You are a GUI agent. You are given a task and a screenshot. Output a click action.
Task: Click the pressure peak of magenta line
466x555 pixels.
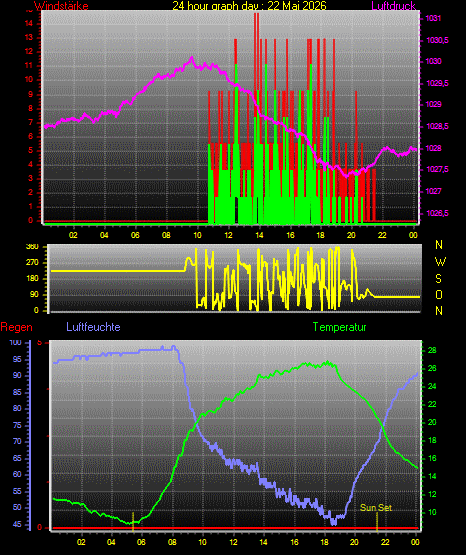[192, 57]
